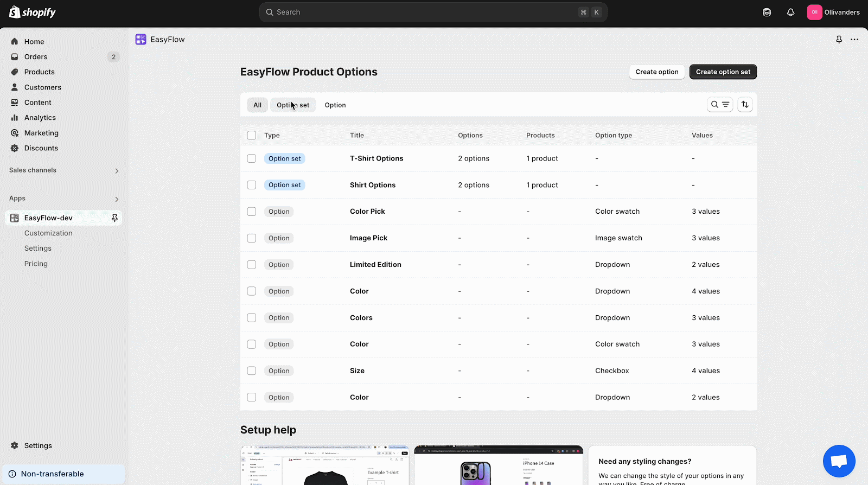Check the Shirt Options row checkbox
Image resolution: width=868 pixels, height=485 pixels.
pos(252,185)
